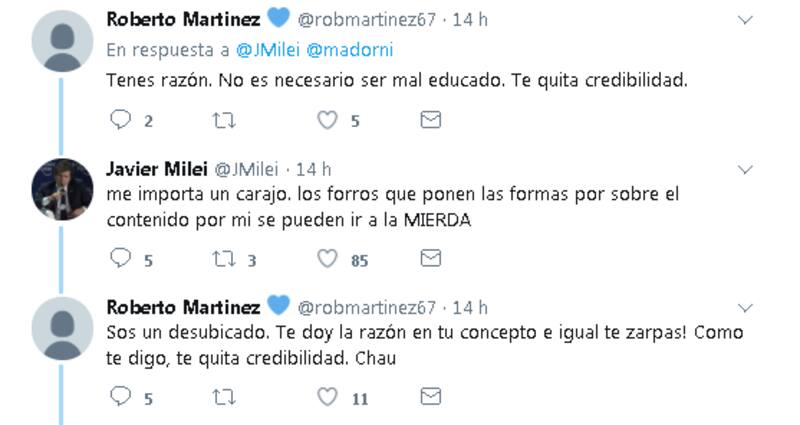800x425 pixels.
Task: Retweet Roberto Martinez's first tweet
Action: point(224,120)
